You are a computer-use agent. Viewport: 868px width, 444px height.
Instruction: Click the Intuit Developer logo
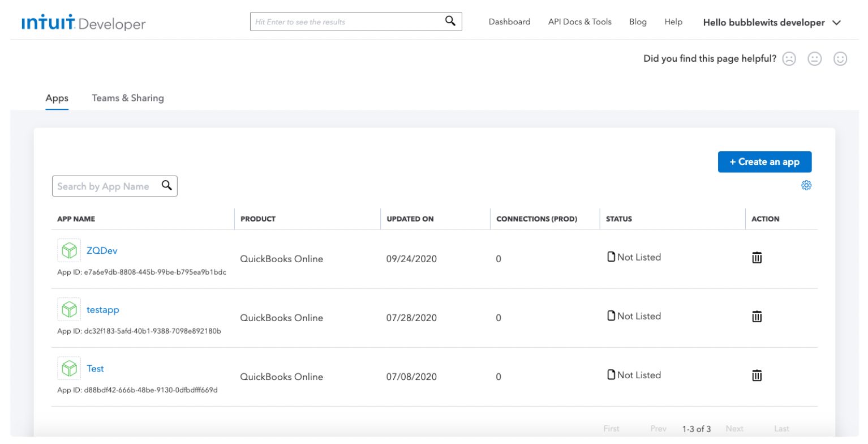pyautogui.click(x=84, y=23)
